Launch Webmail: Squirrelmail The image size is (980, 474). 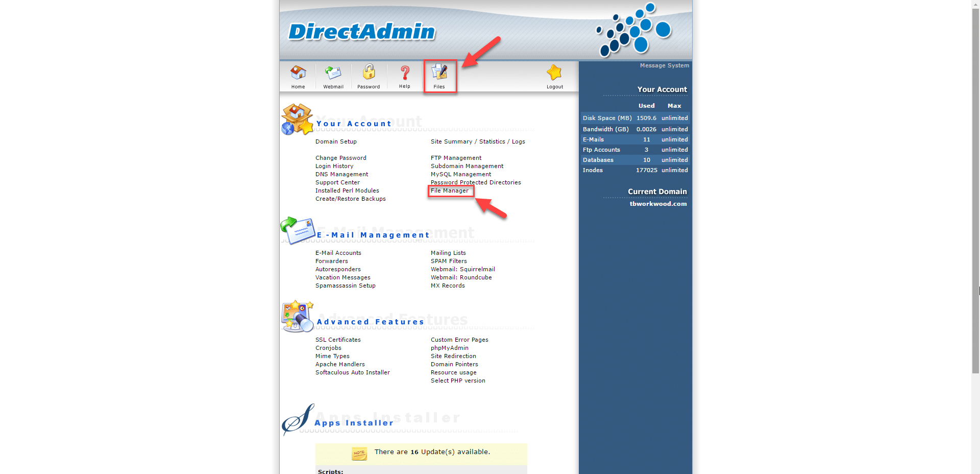click(463, 269)
